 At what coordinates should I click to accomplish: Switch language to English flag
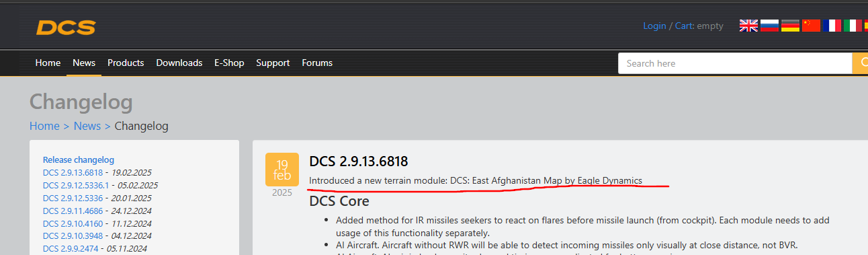pyautogui.click(x=748, y=26)
